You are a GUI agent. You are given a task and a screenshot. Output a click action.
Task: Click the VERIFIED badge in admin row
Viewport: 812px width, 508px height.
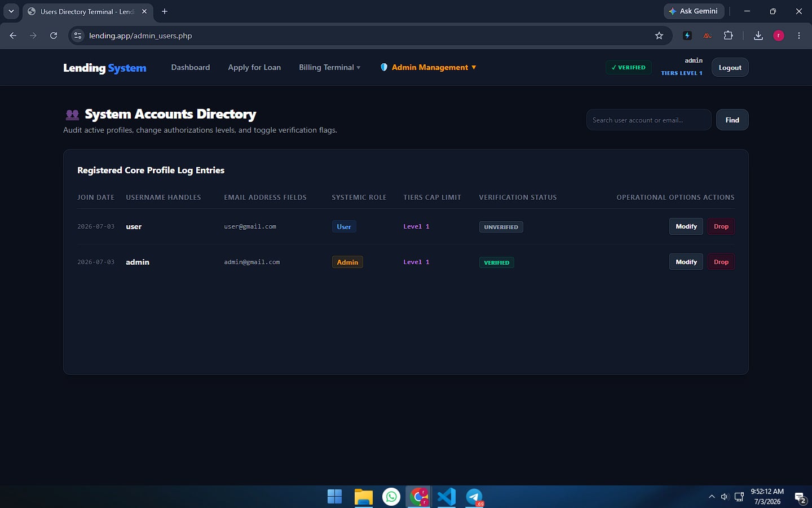point(496,262)
